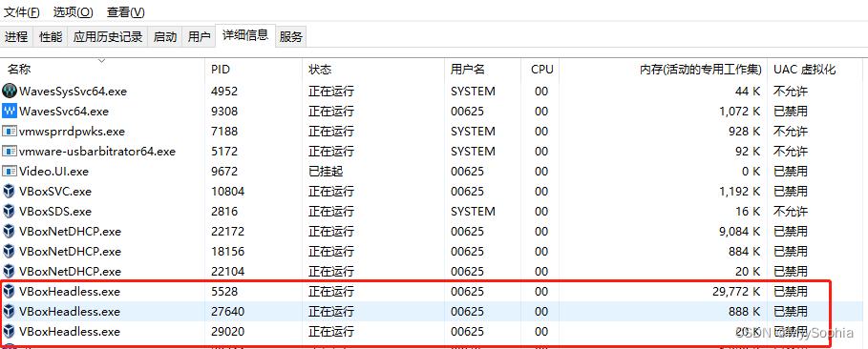Click the VBoxSDS.exe cube icon
Screen dimensions: 868x349
click(10, 212)
